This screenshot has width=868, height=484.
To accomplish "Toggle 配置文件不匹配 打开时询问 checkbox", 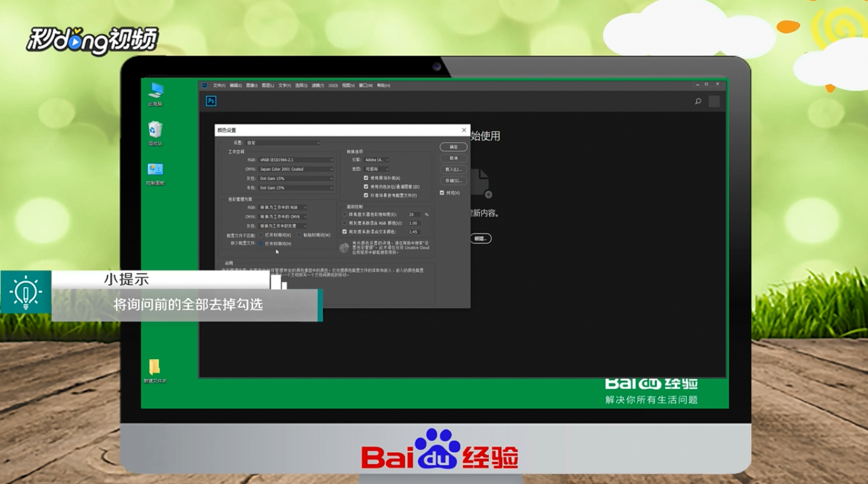I will pos(261,235).
